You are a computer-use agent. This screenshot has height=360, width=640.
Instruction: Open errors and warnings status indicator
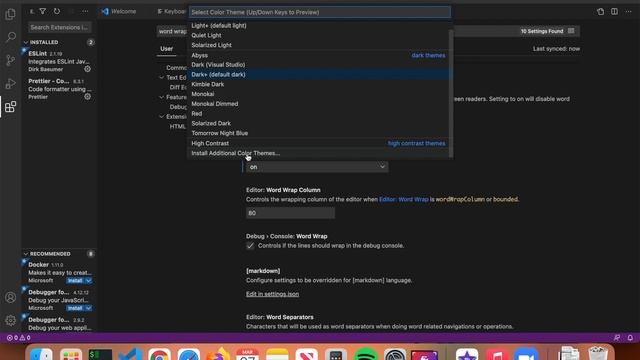[x=19, y=338]
